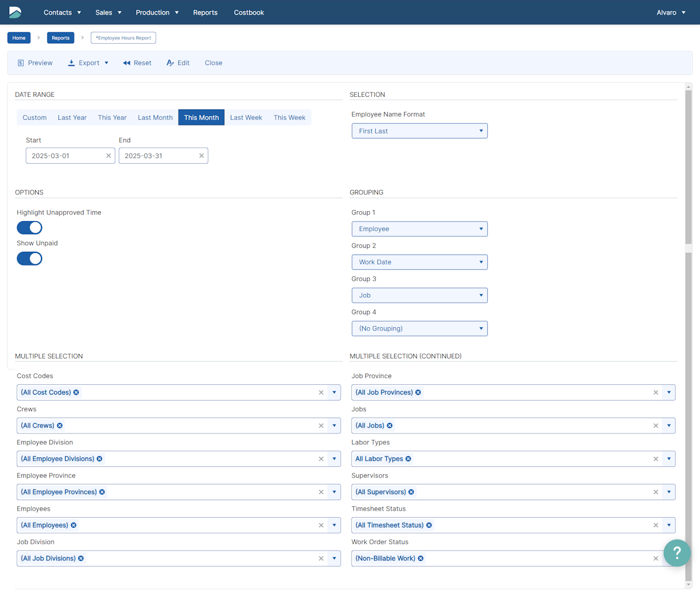This screenshot has height=596, width=700.
Task: Click the app logo in the top bar
Action: coord(15,12)
